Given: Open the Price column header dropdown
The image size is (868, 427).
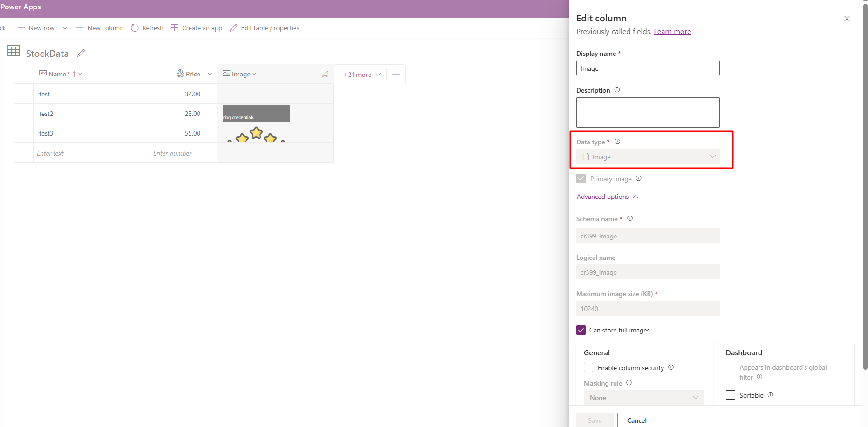Looking at the screenshot, I should pos(210,74).
